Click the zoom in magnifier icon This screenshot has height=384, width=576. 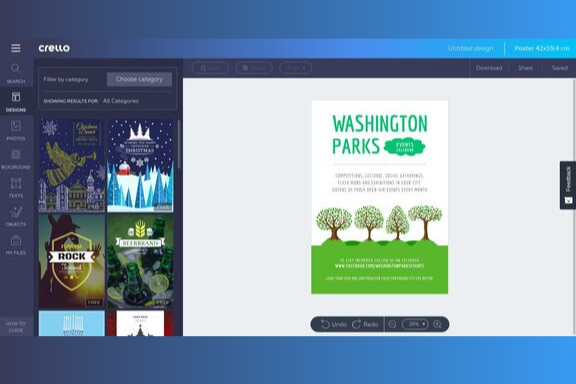point(437,324)
